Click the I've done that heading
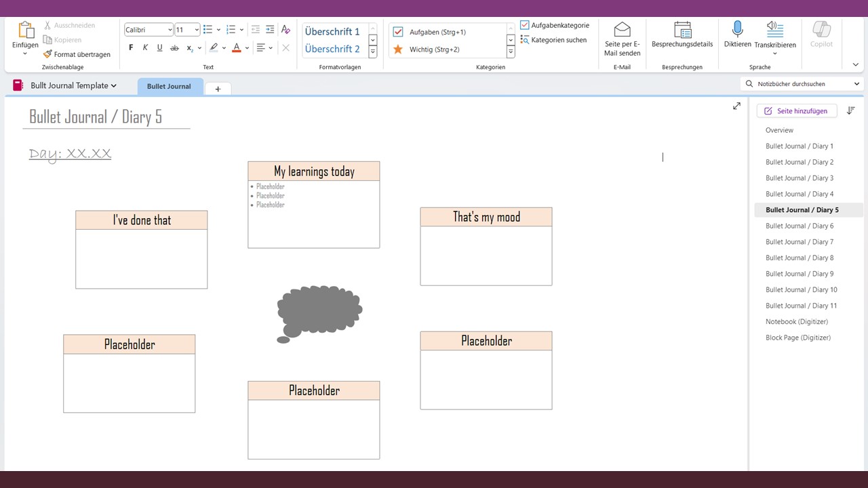Image resolution: width=868 pixels, height=488 pixels. [x=142, y=220]
